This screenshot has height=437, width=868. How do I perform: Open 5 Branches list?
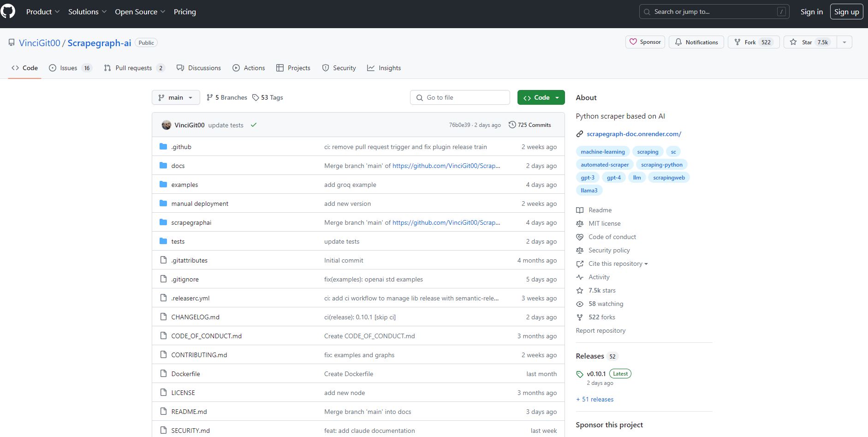pos(227,97)
